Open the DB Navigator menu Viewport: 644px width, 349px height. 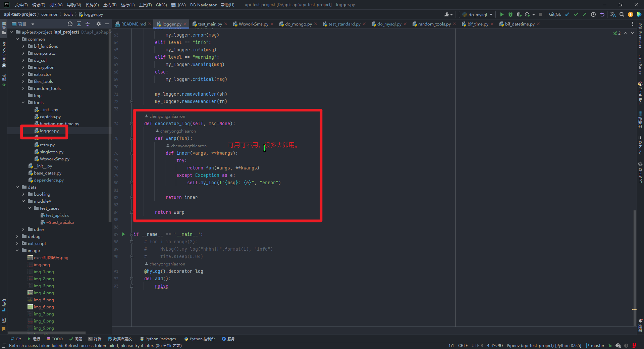[x=203, y=5]
